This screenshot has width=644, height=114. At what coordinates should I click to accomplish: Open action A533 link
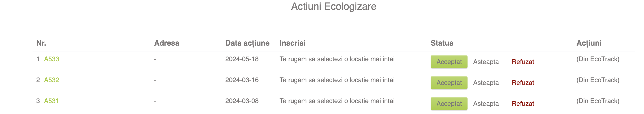click(x=52, y=59)
